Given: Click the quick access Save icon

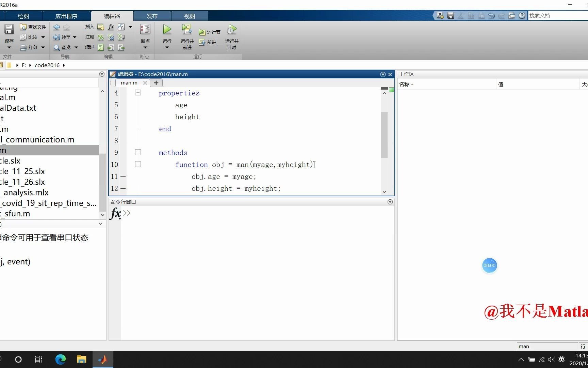Looking at the screenshot, I should coord(451,16).
